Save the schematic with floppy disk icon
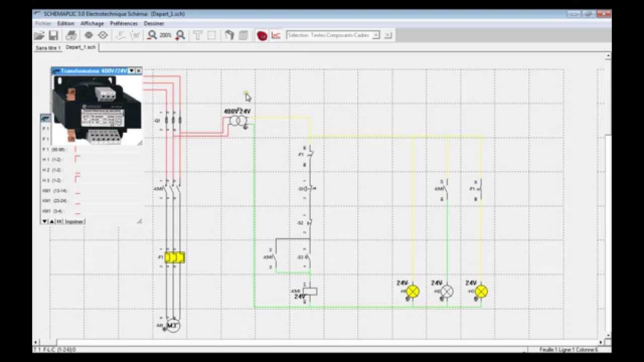 coord(53,36)
